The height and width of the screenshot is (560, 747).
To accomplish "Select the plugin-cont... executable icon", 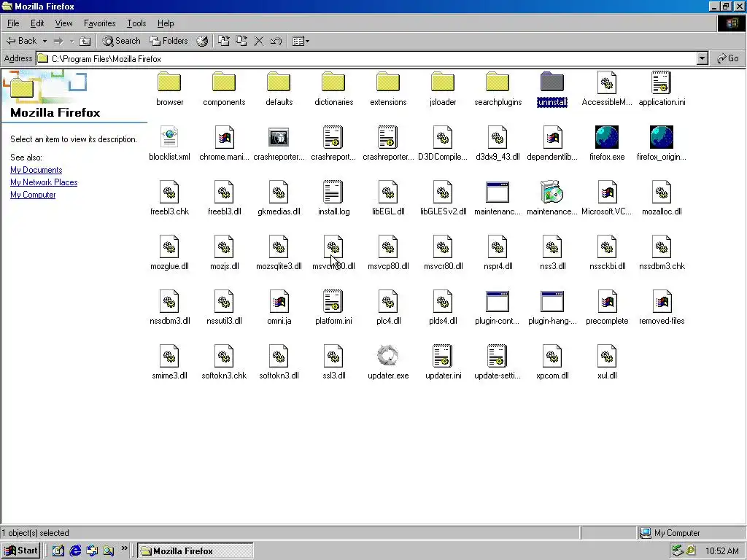I will 498,301.
